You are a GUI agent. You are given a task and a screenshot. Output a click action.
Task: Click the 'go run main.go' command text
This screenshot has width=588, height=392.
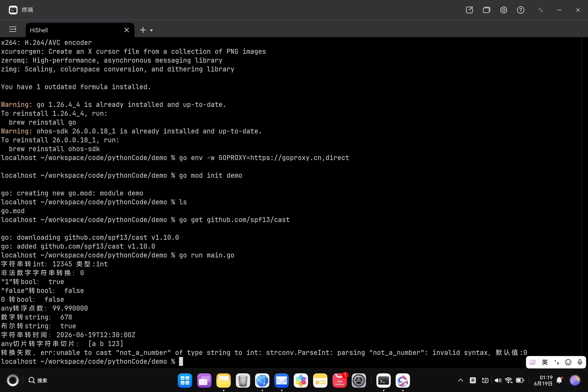pos(207,255)
